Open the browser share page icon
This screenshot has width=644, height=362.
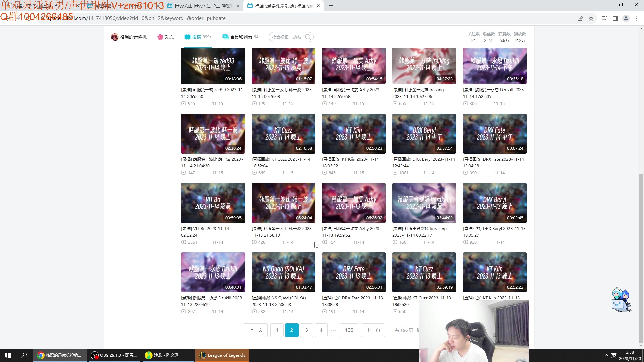point(580,18)
